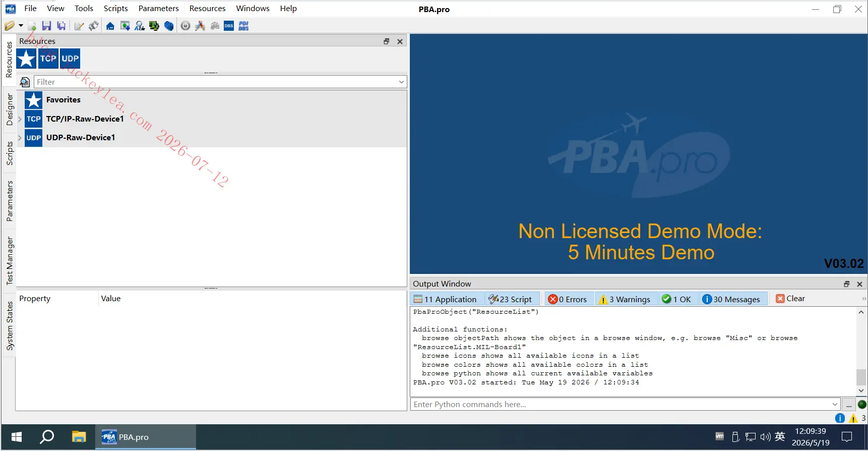Screen dimensions: 868x451
Task: Click the Python commands input field
Action: pyautogui.click(x=621, y=404)
